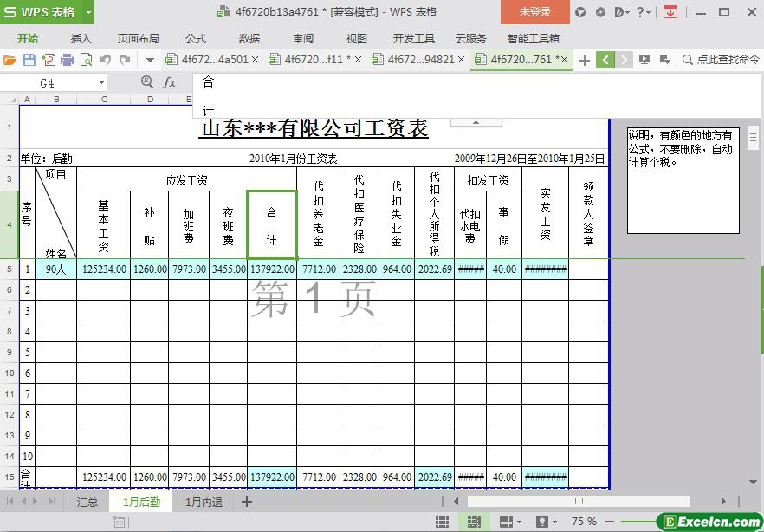Switch to Normal view in status bar
This screenshot has height=532, width=764.
click(443, 522)
